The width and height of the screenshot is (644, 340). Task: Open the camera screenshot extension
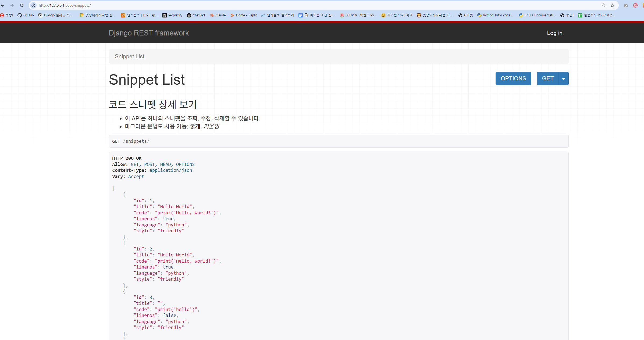click(x=626, y=5)
